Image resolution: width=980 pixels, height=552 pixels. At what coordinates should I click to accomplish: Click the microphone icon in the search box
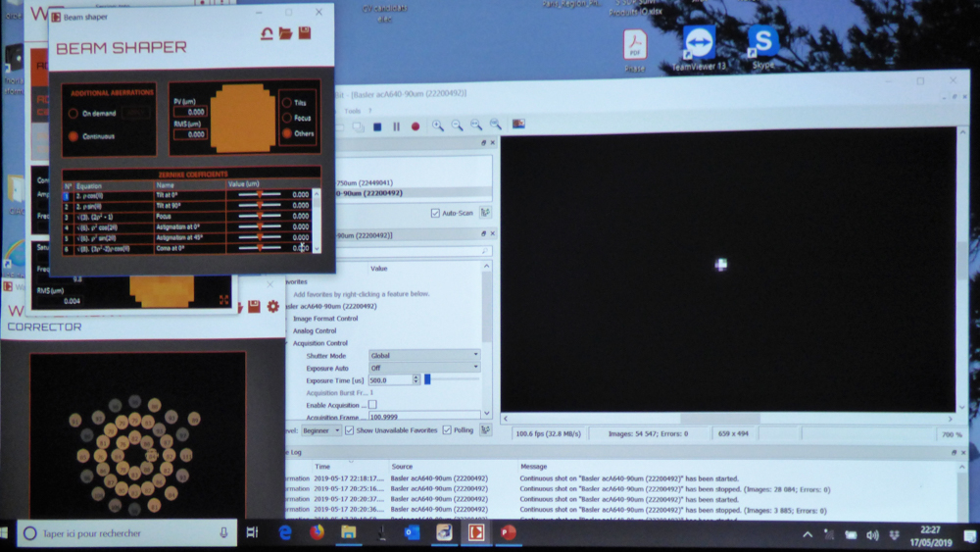coord(223,533)
